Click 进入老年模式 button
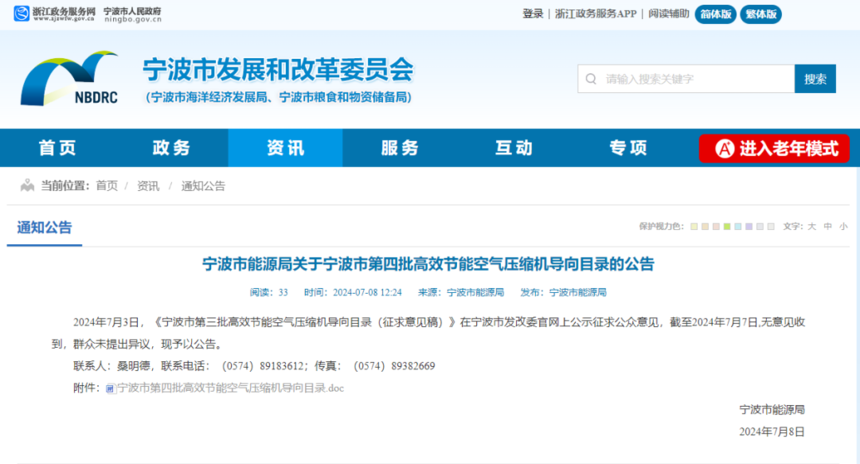Screen dimensions: 860x464 click(774, 149)
